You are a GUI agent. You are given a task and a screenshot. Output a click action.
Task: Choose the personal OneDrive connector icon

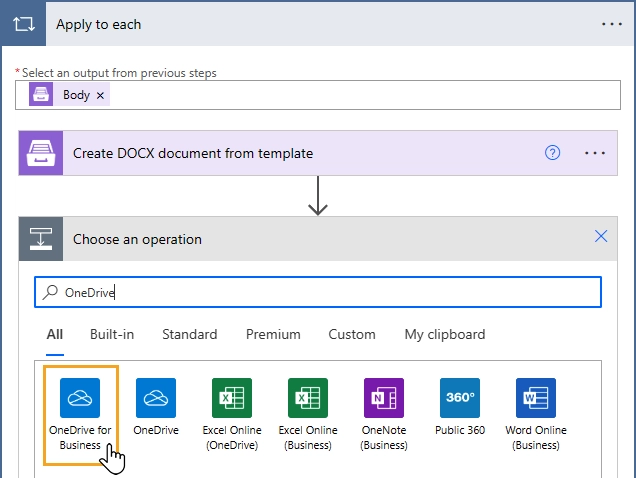click(156, 398)
